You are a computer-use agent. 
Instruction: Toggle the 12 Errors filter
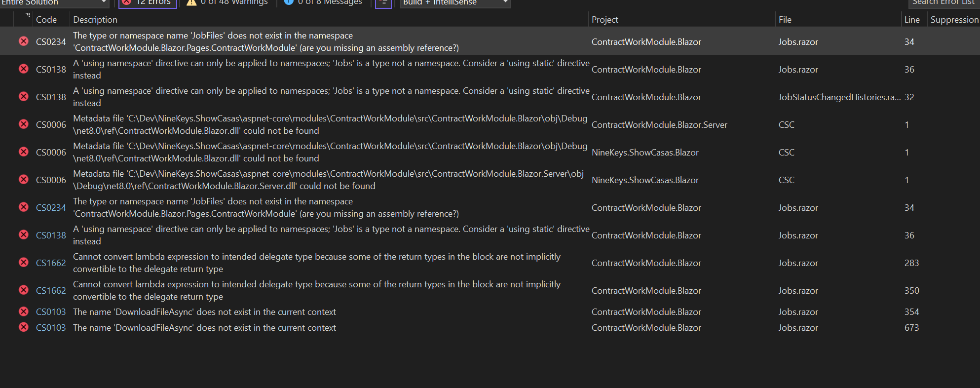148,3
